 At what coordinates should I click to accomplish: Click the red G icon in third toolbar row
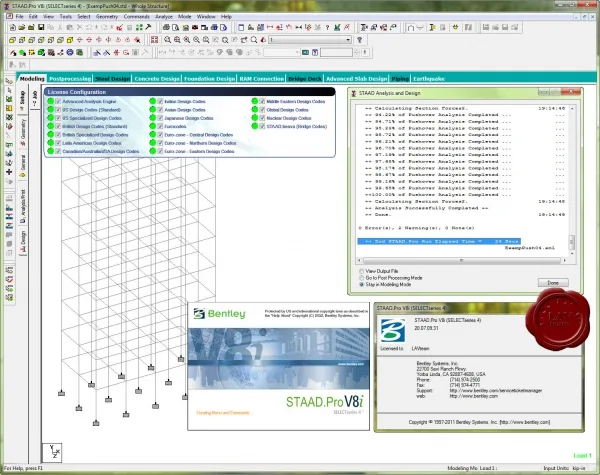tap(126, 52)
